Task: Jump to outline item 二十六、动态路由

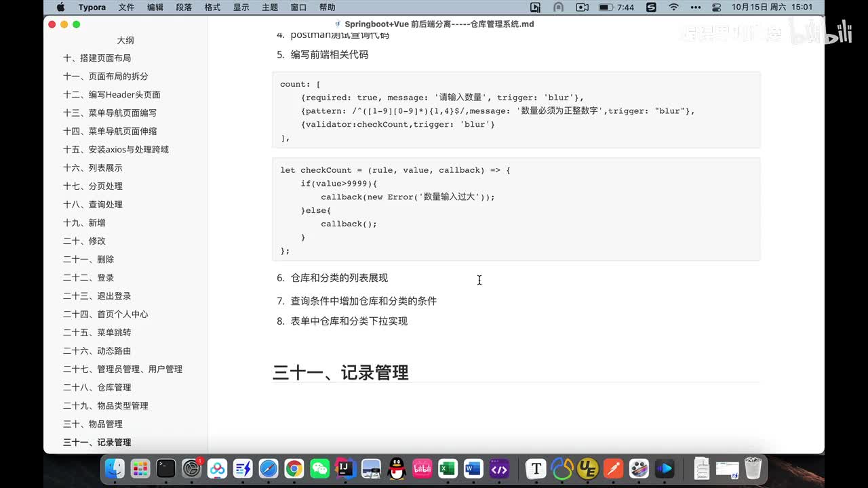Action: 97,351
